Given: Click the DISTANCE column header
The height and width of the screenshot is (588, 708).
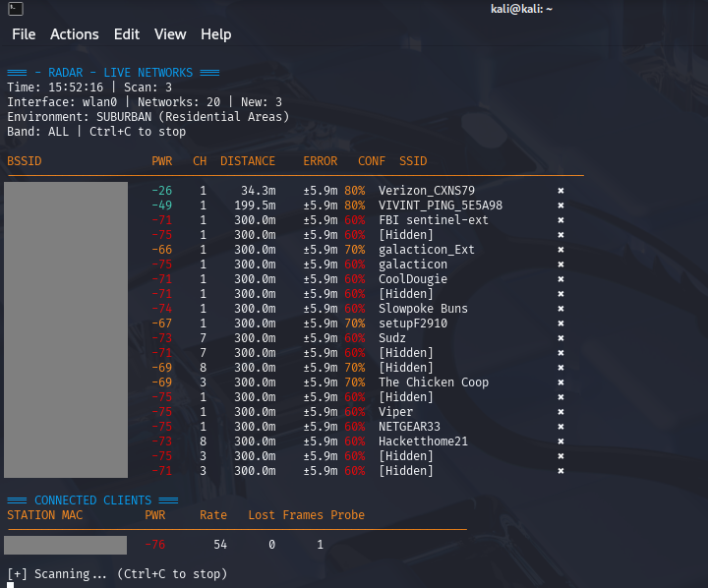Looking at the screenshot, I should tap(248, 161).
